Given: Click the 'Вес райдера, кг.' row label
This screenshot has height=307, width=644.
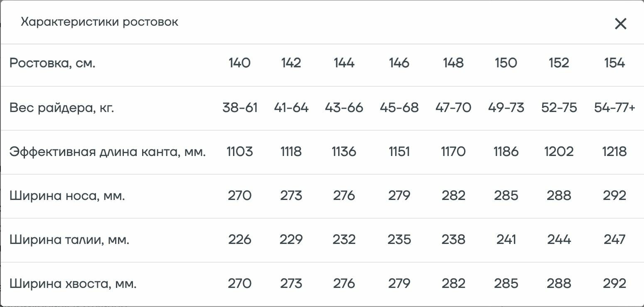Looking at the screenshot, I should (61, 108).
